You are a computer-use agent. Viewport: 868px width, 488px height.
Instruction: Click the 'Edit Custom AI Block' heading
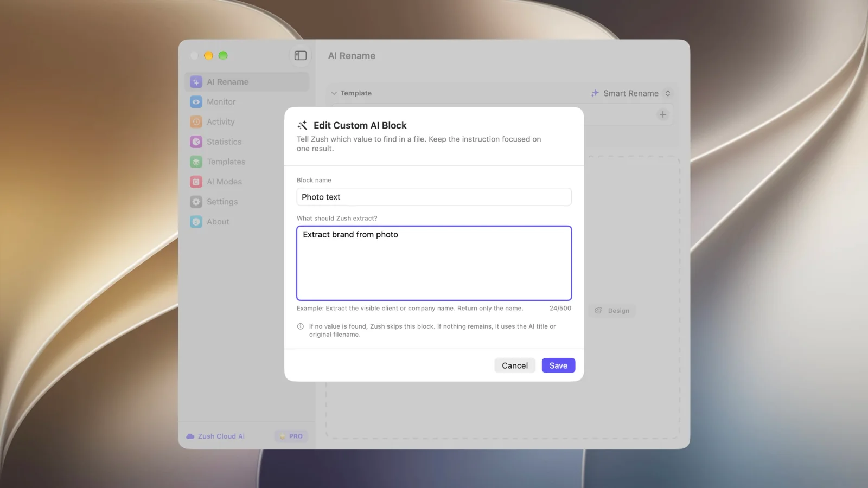click(360, 125)
